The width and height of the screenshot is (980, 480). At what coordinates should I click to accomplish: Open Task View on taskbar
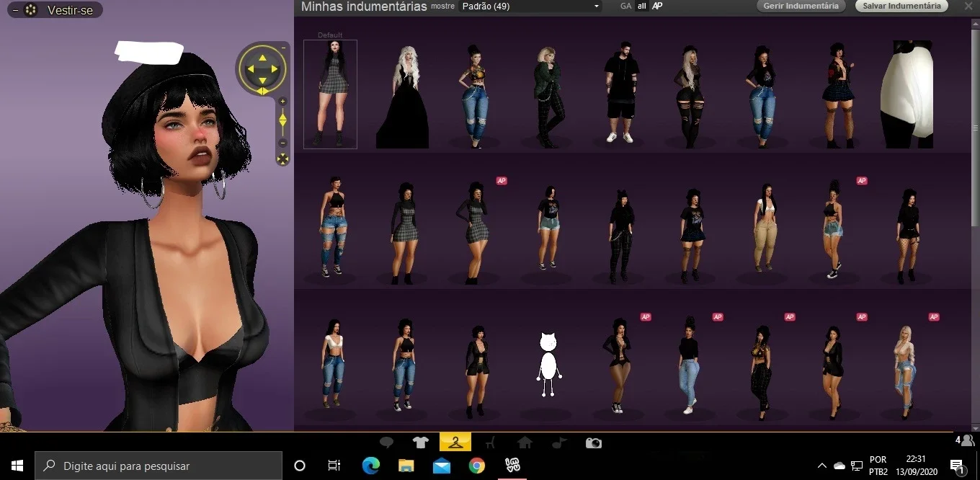tap(334, 466)
